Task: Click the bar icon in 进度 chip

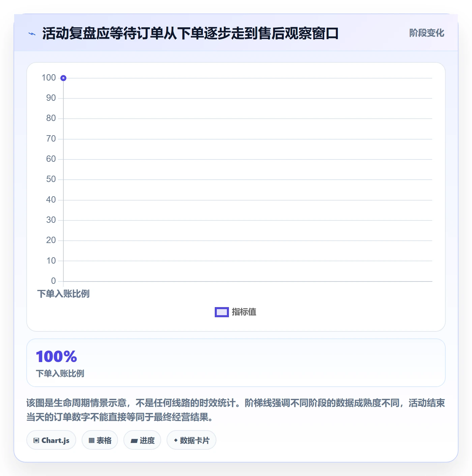Action: pos(134,441)
